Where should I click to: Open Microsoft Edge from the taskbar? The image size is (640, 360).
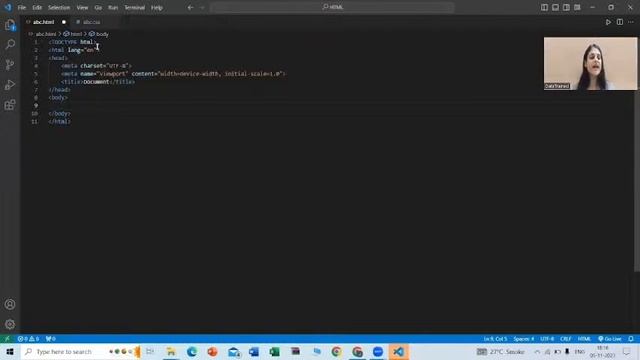tap(192, 352)
